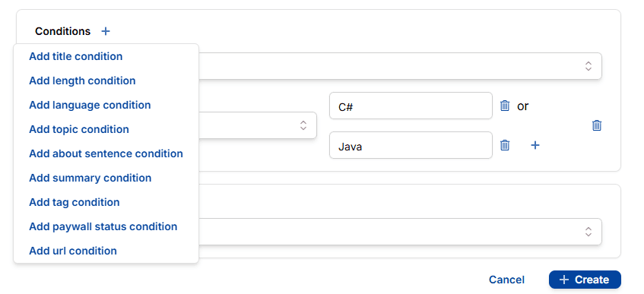Click the Cancel link
The width and height of the screenshot is (644, 294).
(506, 280)
